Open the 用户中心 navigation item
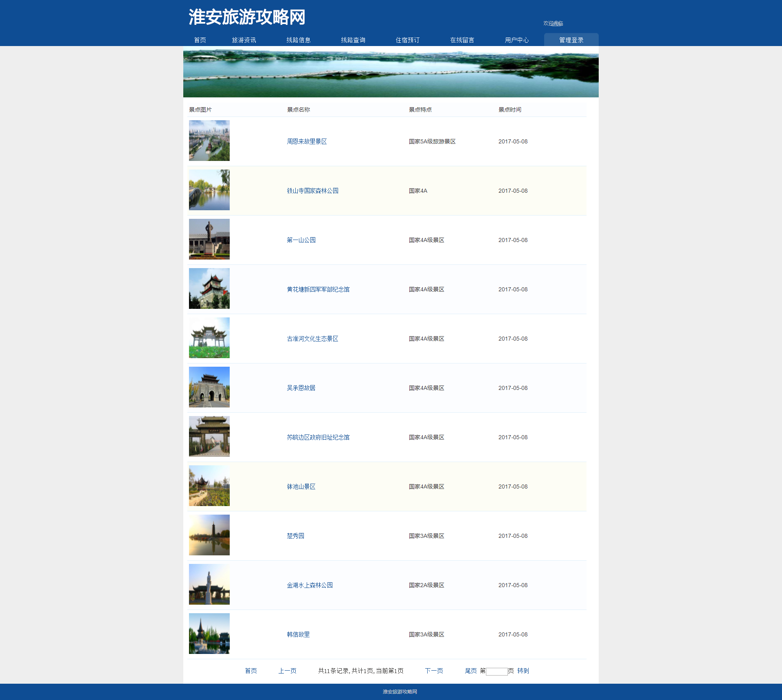The height and width of the screenshot is (700, 782). (517, 40)
